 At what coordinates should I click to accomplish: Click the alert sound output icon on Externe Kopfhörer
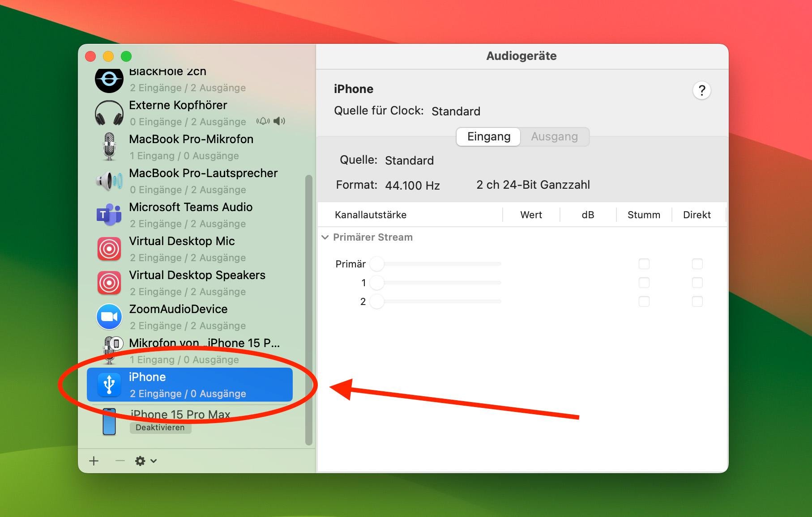[x=263, y=121]
